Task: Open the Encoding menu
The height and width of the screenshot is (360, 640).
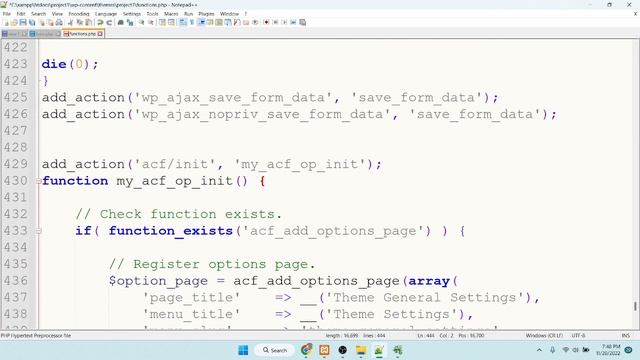Action: click(x=79, y=14)
